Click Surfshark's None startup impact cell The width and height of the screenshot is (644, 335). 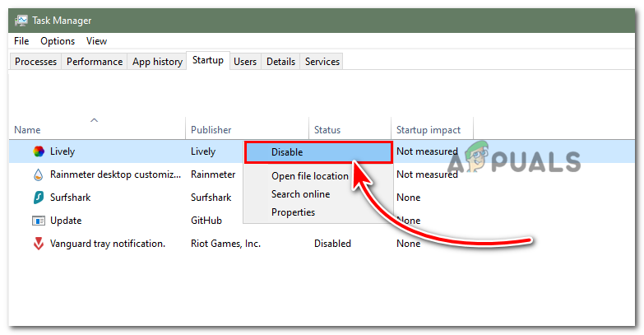[x=408, y=198]
